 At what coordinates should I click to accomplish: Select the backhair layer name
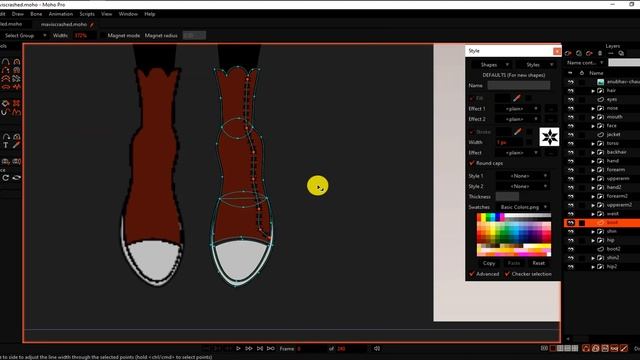click(616, 152)
